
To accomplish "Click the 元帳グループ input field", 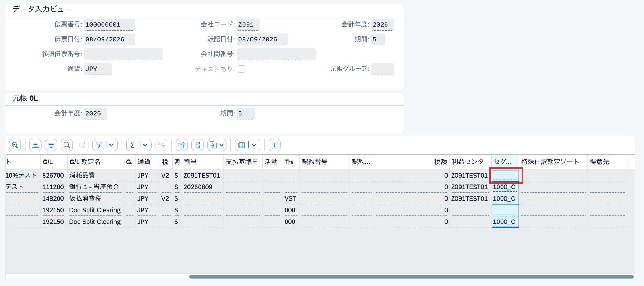I will click(382, 69).
